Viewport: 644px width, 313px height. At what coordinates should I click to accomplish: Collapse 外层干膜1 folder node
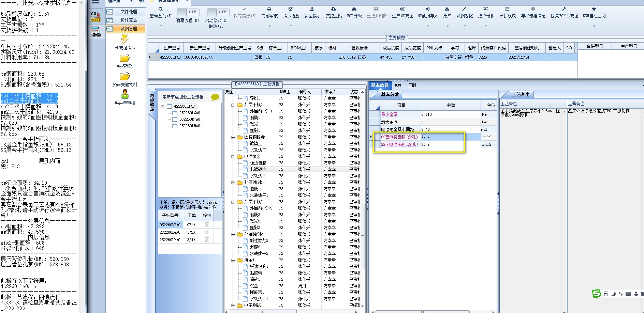pos(233,105)
